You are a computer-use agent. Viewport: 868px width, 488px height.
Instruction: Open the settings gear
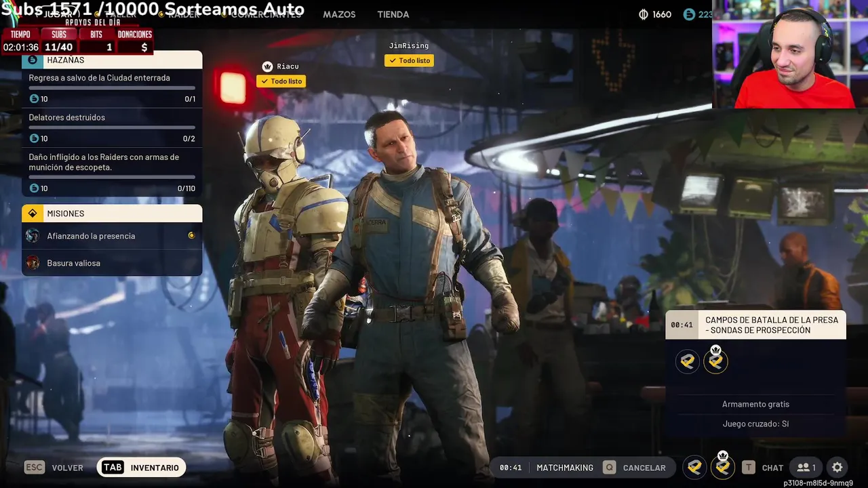[x=837, y=468]
